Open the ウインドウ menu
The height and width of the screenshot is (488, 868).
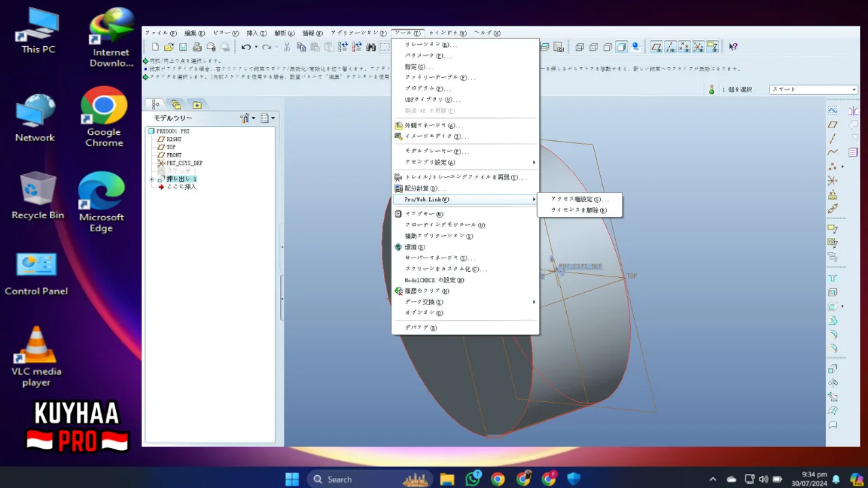pos(448,33)
